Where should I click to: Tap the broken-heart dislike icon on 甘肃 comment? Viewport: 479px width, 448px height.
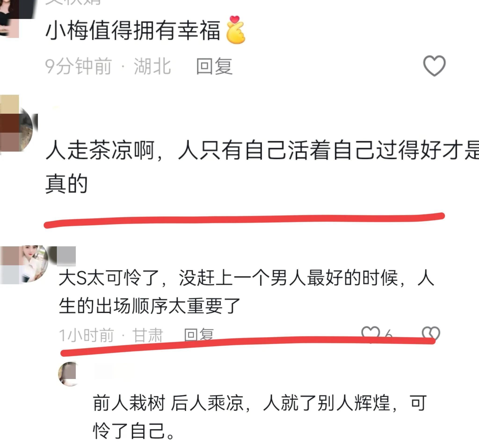[x=431, y=334]
